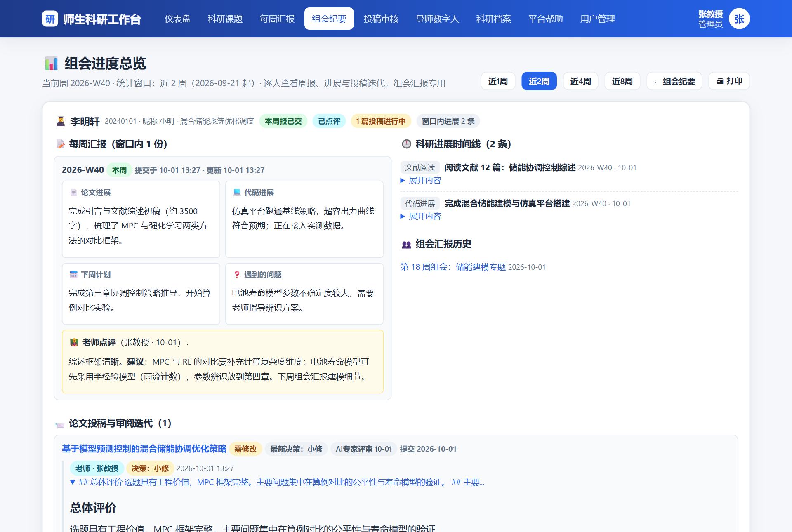The image size is (792, 532).
Task: Click the ← 组会纪要 back button
Action: point(674,81)
